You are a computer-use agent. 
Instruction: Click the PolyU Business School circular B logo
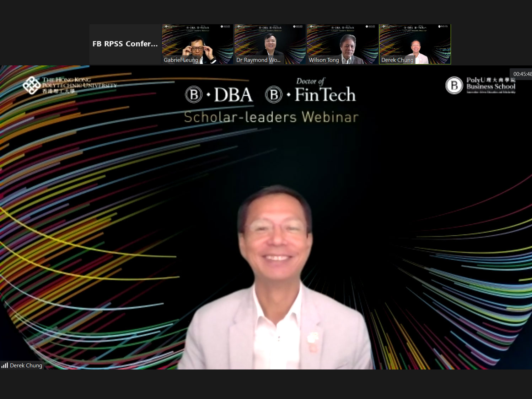454,85
